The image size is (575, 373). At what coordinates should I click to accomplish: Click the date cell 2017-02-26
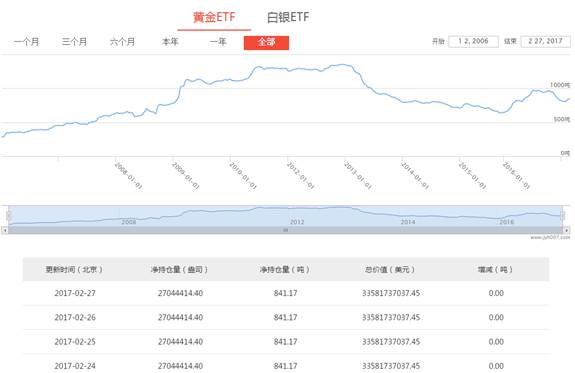(x=75, y=317)
